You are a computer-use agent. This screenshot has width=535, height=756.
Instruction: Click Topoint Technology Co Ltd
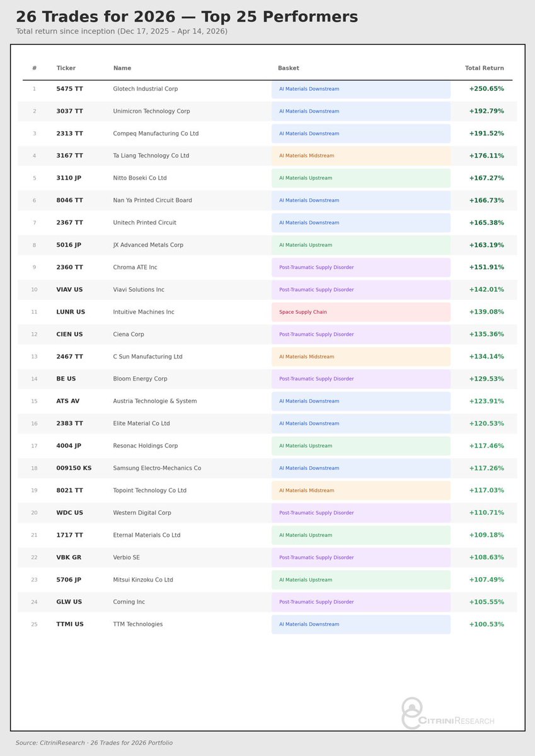tap(150, 491)
